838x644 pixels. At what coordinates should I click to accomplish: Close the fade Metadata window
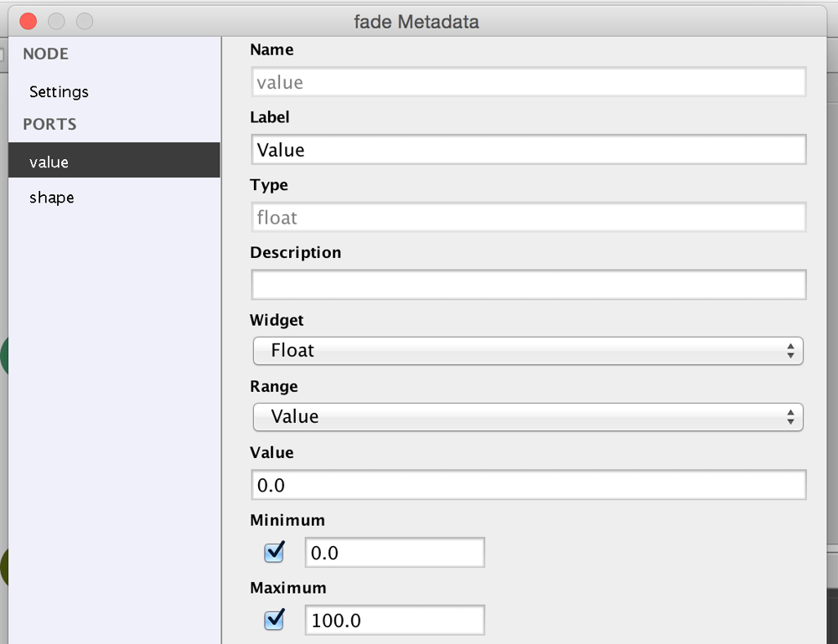click(x=28, y=22)
